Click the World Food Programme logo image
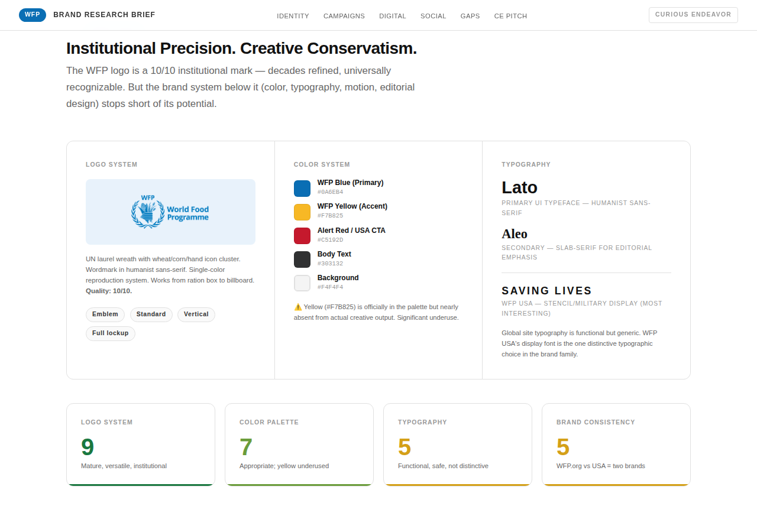This screenshot has height=532, width=757. [170, 212]
